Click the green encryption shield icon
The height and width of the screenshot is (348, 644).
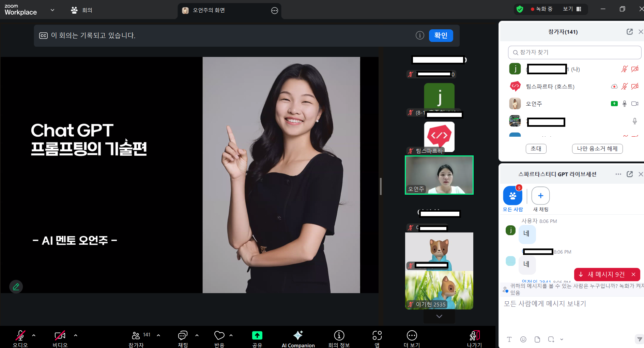520,9
